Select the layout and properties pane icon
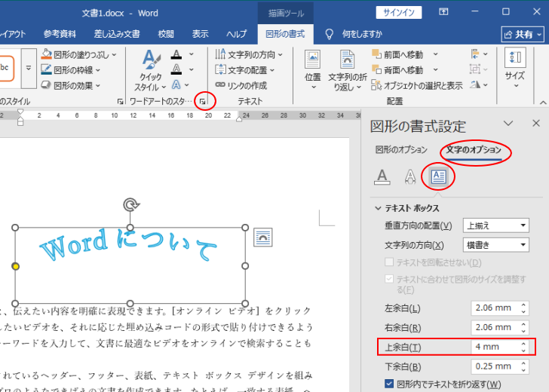This screenshot has width=549, height=392. click(x=438, y=176)
